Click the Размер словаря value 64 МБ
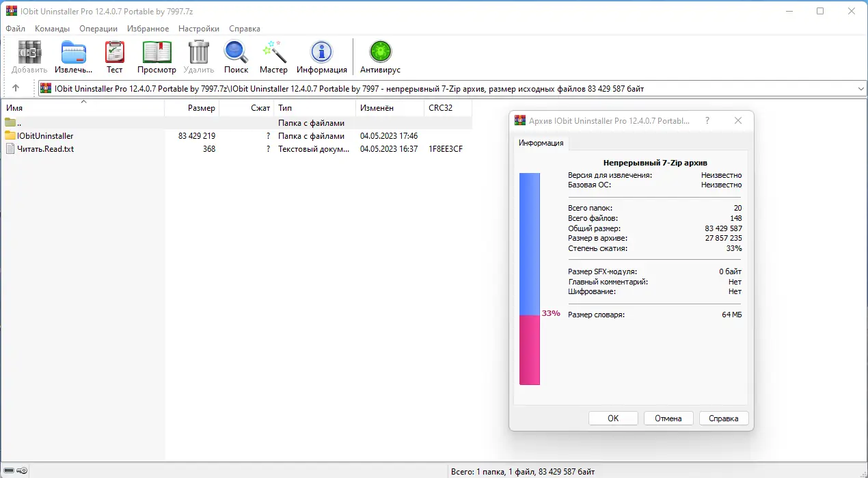 pos(732,315)
